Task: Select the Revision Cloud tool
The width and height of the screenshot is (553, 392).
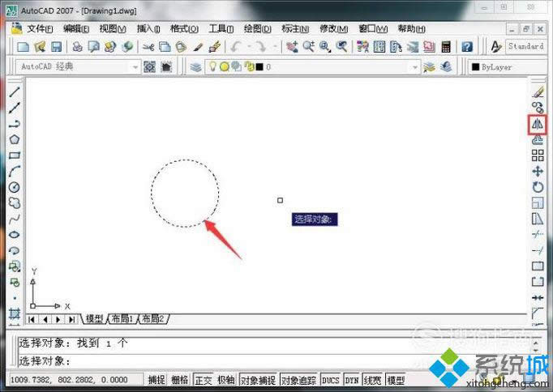Action: pos(15,202)
